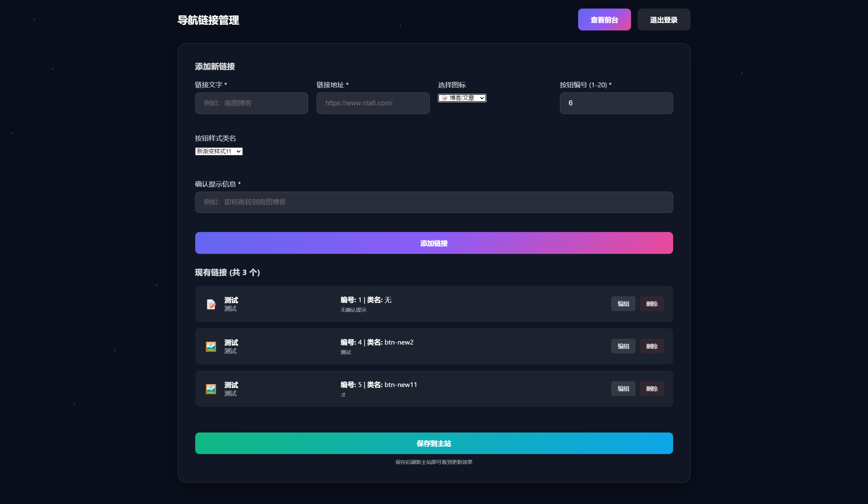Open the 按钮样式类名 dropdown showing 新渐变样式11
The width and height of the screenshot is (868, 504).
tap(219, 151)
